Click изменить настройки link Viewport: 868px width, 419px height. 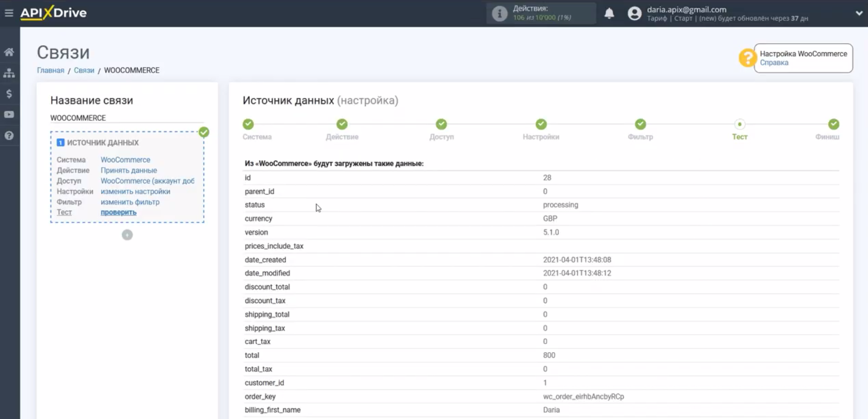click(x=135, y=192)
